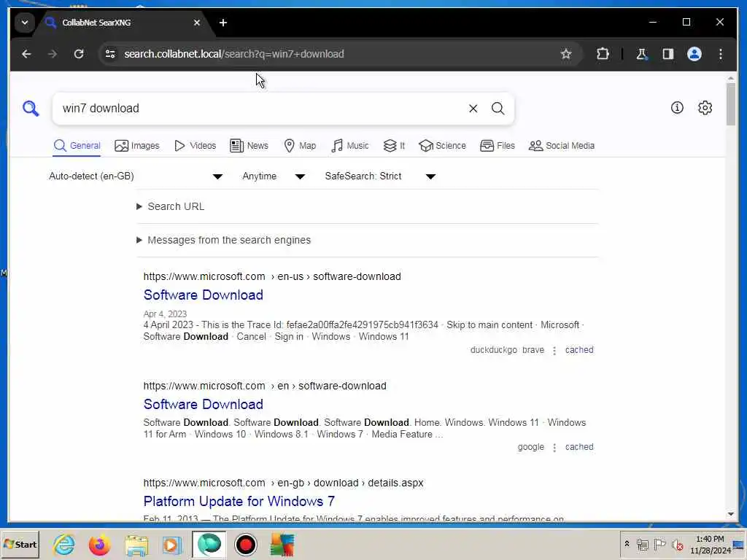Image resolution: width=747 pixels, height=560 pixels.
Task: Click the network tray icon
Action: (x=643, y=544)
